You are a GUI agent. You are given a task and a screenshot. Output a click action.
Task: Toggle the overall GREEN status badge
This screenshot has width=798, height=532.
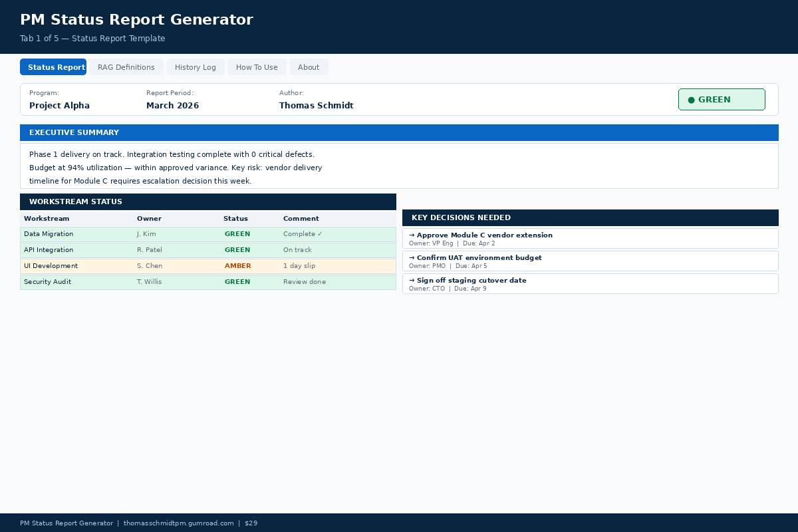[722, 99]
